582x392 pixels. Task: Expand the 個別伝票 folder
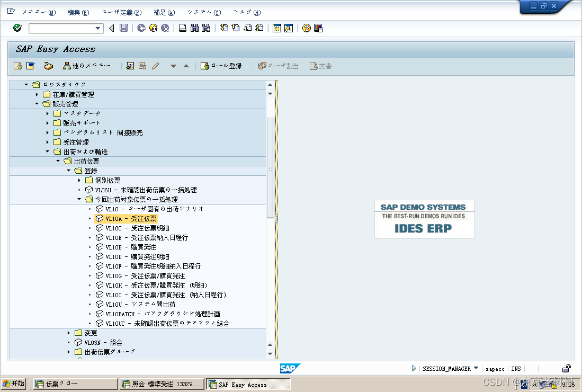pyautogui.click(x=79, y=181)
